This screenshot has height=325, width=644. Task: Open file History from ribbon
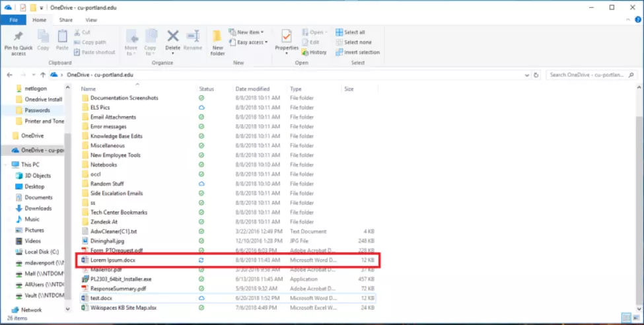pos(314,52)
